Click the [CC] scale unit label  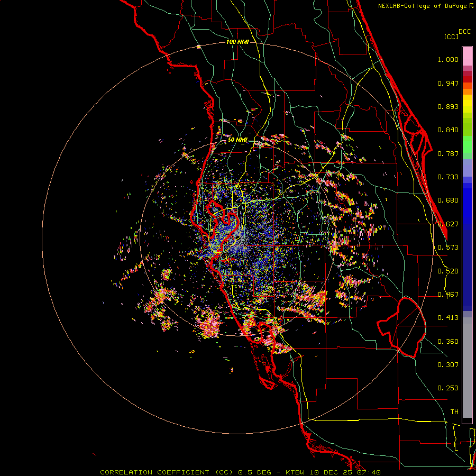[452, 36]
